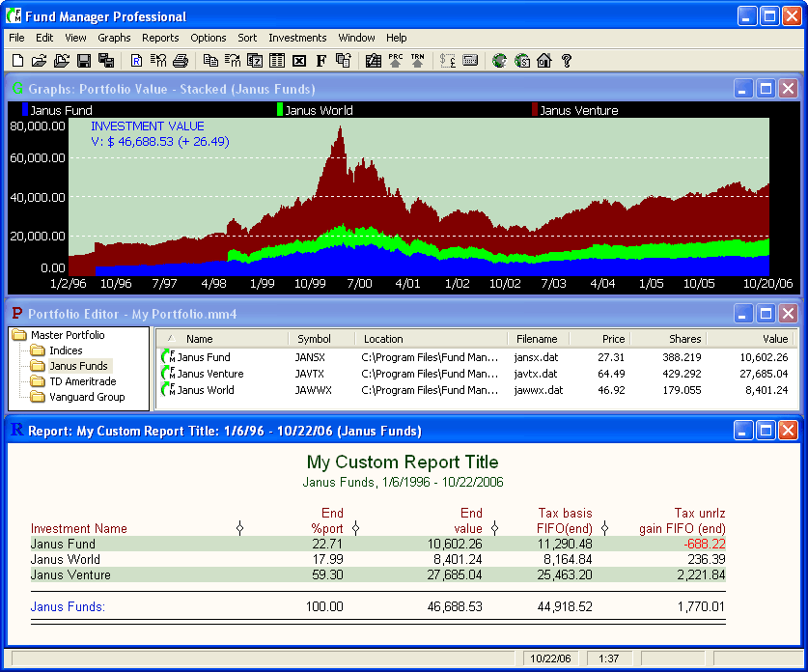The height and width of the screenshot is (672, 808).
Task: Click the globe with dollar sign icon
Action: pyautogui.click(x=522, y=61)
